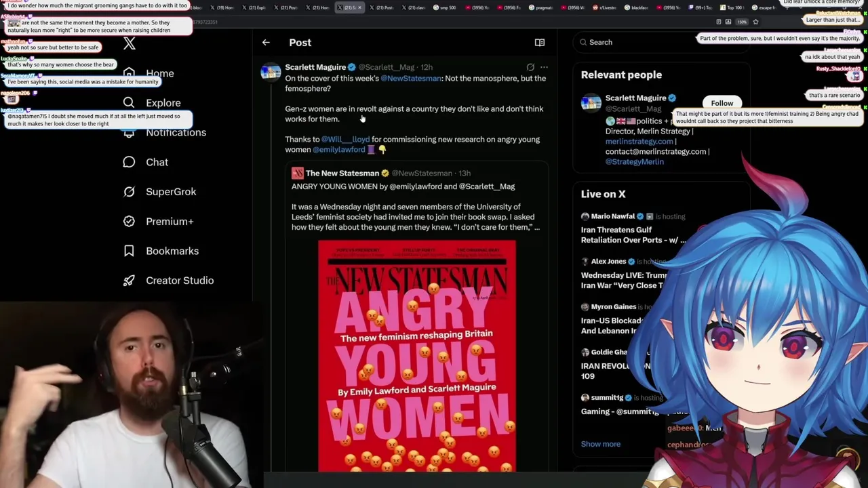The width and height of the screenshot is (868, 488).
Task: Click the Grok explain icon on the post
Action: 530,67
